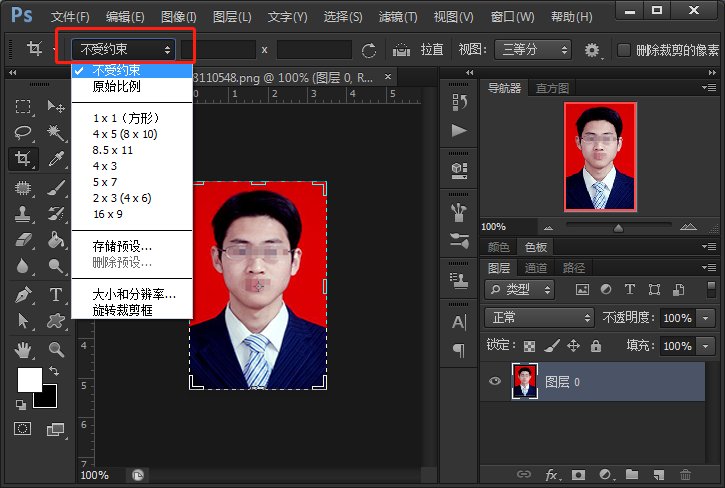Switch to the 通道 tab

[x=536, y=267]
